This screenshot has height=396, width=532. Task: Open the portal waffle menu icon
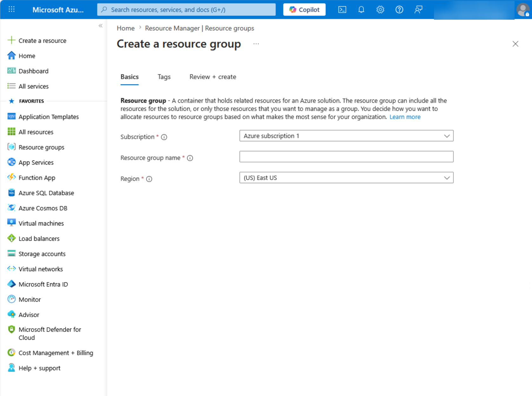pos(12,9)
